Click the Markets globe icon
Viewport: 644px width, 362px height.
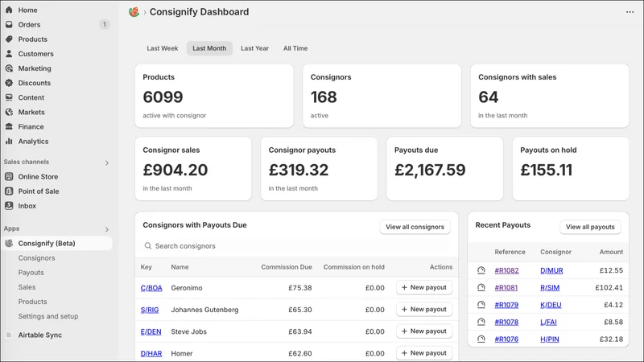[x=9, y=112]
